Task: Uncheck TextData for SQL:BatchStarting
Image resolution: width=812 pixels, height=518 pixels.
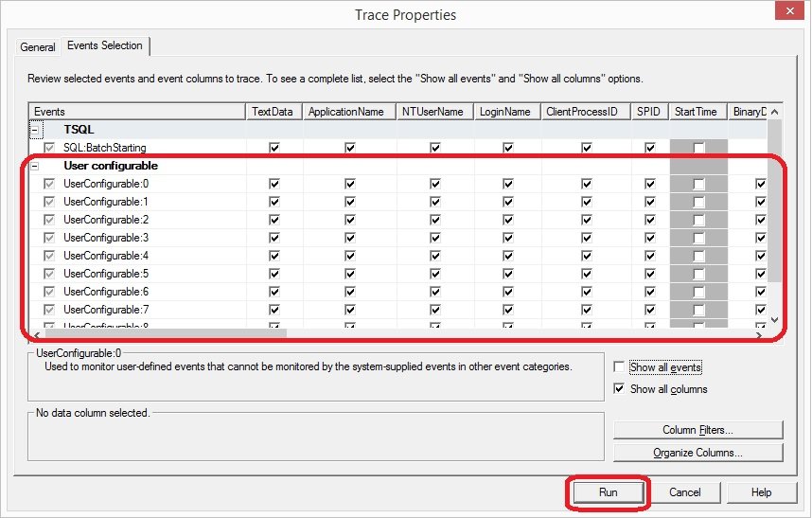Action: click(274, 148)
